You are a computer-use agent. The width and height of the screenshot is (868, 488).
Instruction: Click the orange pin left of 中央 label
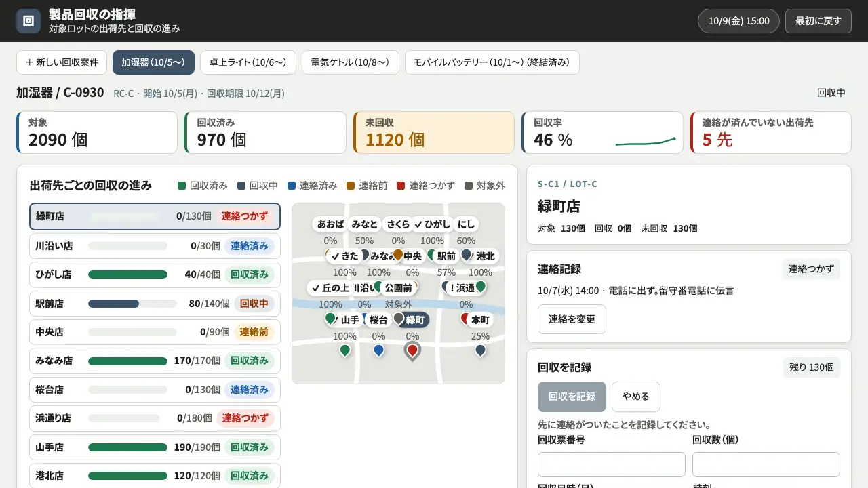(398, 255)
